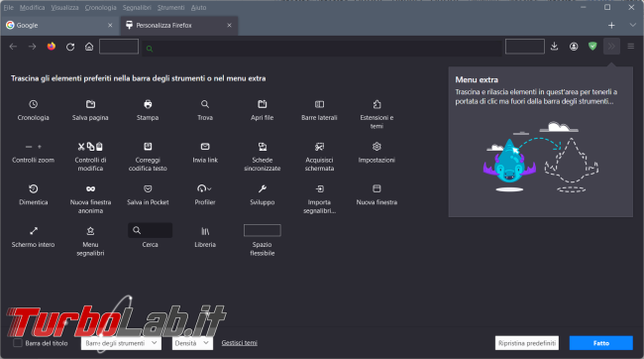Image resolution: width=644 pixels, height=359 pixels.
Task: Click the address bar field
Action: 322,49
